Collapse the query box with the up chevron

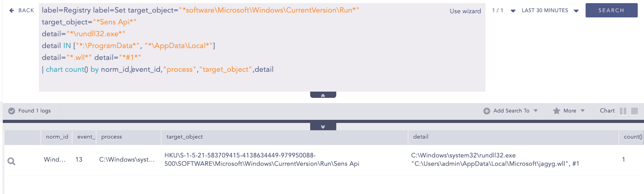(x=323, y=95)
